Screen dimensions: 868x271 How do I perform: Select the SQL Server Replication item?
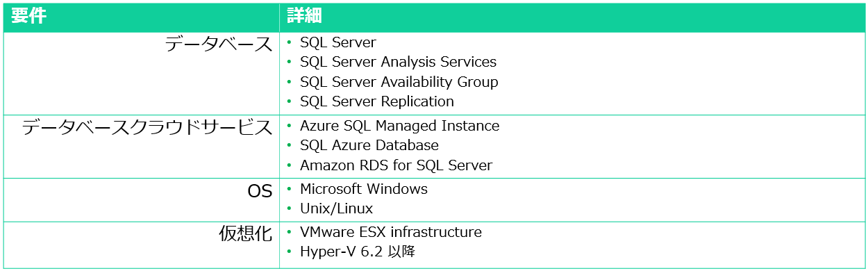(x=377, y=101)
